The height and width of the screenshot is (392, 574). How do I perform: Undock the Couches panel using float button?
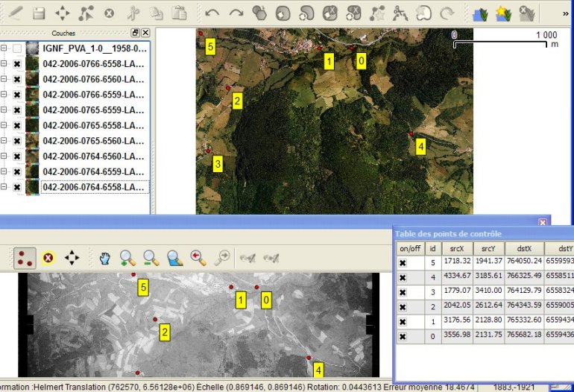click(x=135, y=33)
